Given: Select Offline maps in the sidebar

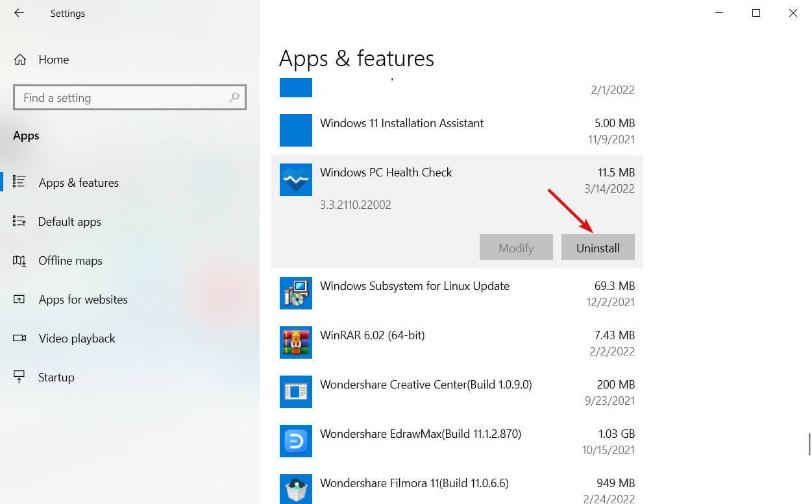Looking at the screenshot, I should [70, 260].
